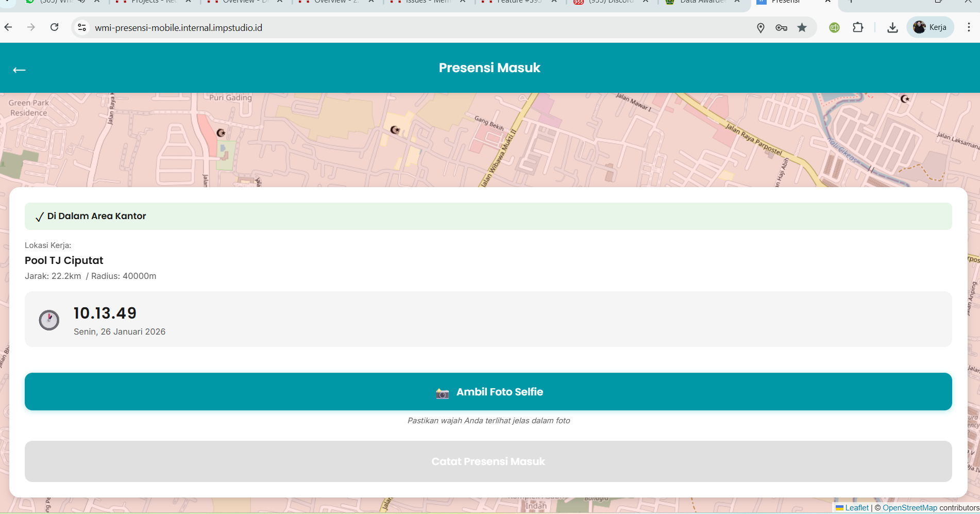Click the location permission icon in address bar
The image size is (980, 514).
pos(760,28)
